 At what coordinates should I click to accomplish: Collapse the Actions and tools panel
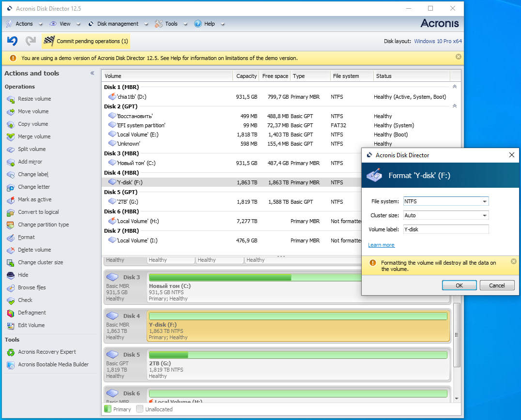pyautogui.click(x=92, y=73)
